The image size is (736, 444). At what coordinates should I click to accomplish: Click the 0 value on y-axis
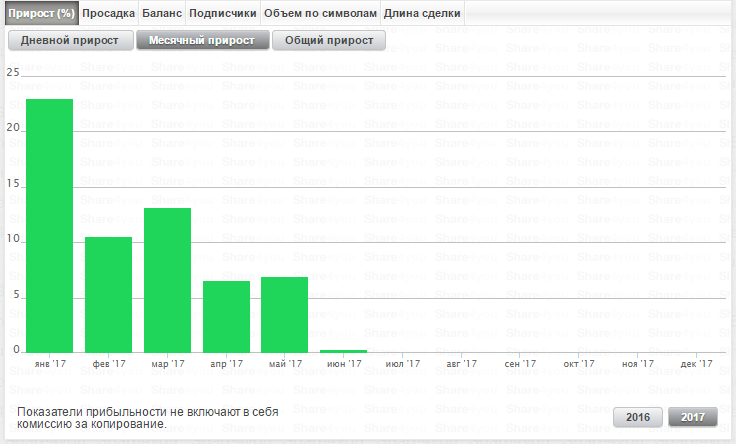(x=16, y=349)
